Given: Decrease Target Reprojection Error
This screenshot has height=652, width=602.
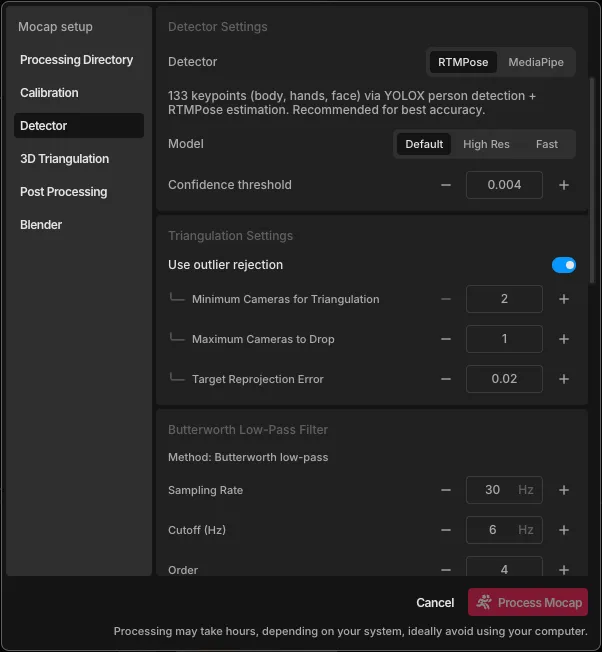Looking at the screenshot, I should click(446, 379).
